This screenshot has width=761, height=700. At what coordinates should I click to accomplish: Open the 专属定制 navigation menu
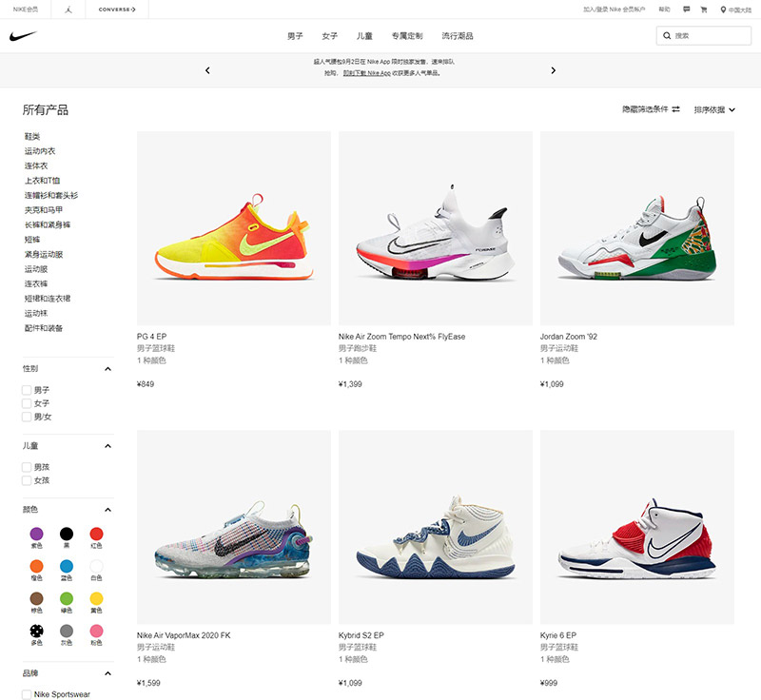407,36
